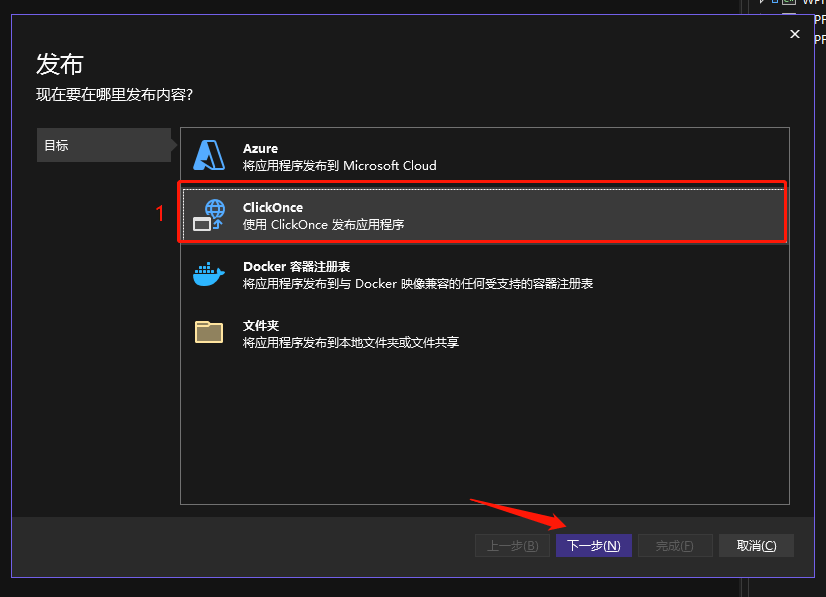Click the Docker whale icon
Viewport: 826px width, 597px height.
pyautogui.click(x=209, y=273)
